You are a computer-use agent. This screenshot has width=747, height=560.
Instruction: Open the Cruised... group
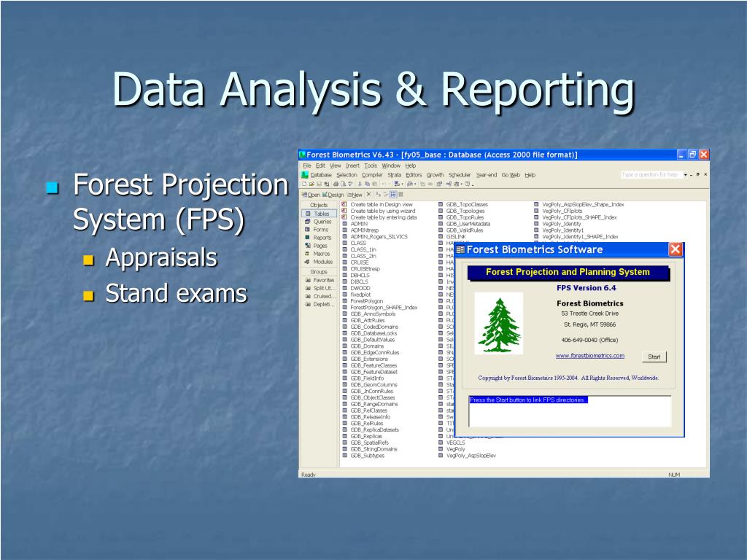click(320, 296)
